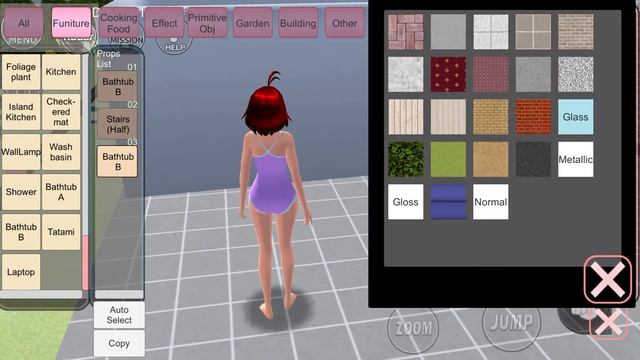Select Props List item 02 Stairs (Half)
Viewport: 640px width, 360px height.
(x=118, y=124)
